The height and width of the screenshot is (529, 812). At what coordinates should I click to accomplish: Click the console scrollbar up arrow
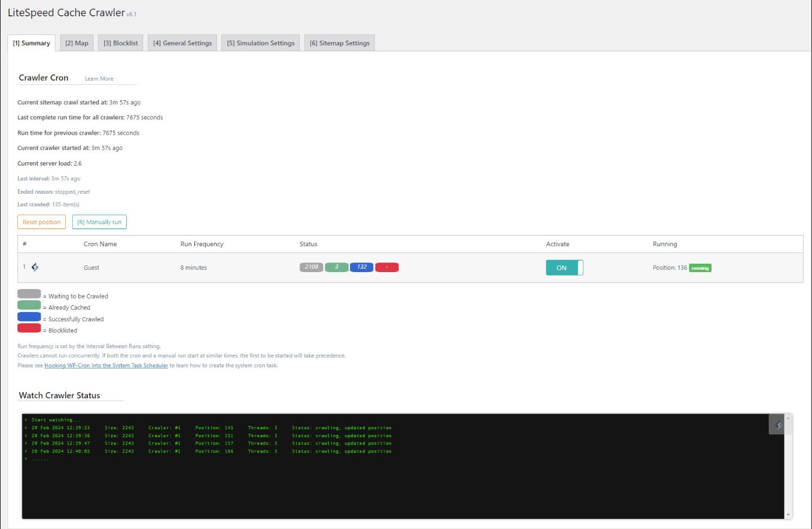click(x=788, y=418)
